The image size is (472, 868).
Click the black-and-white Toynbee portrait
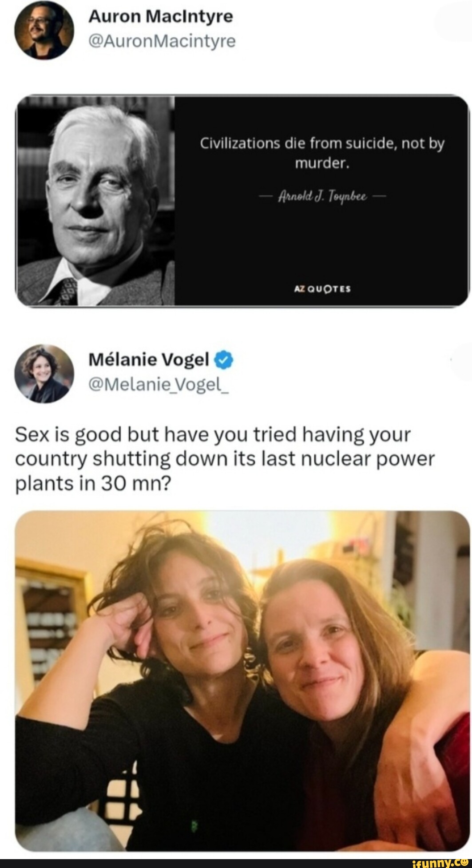pyautogui.click(x=95, y=201)
